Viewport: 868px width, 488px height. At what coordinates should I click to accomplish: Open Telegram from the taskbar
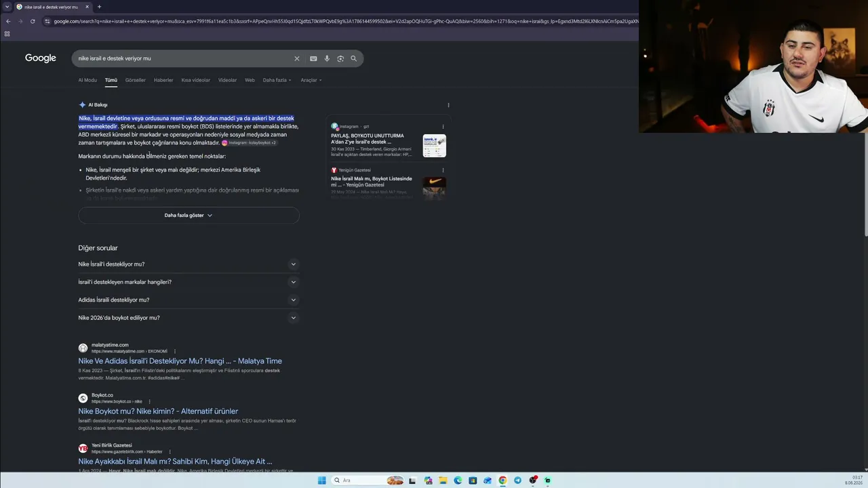click(517, 481)
